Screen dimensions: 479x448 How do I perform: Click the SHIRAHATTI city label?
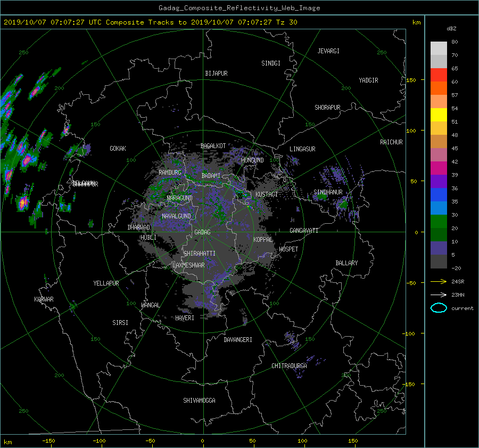[200, 253]
